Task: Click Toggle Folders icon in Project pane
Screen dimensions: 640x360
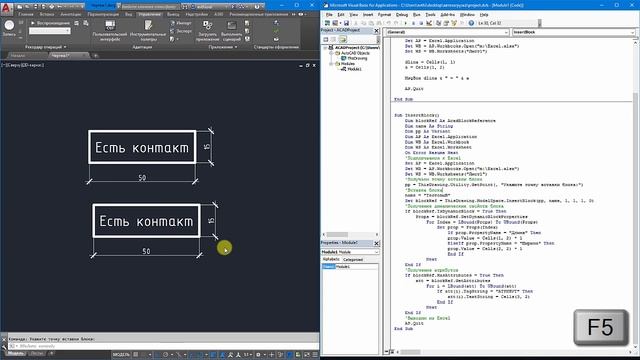Action: pos(343,40)
